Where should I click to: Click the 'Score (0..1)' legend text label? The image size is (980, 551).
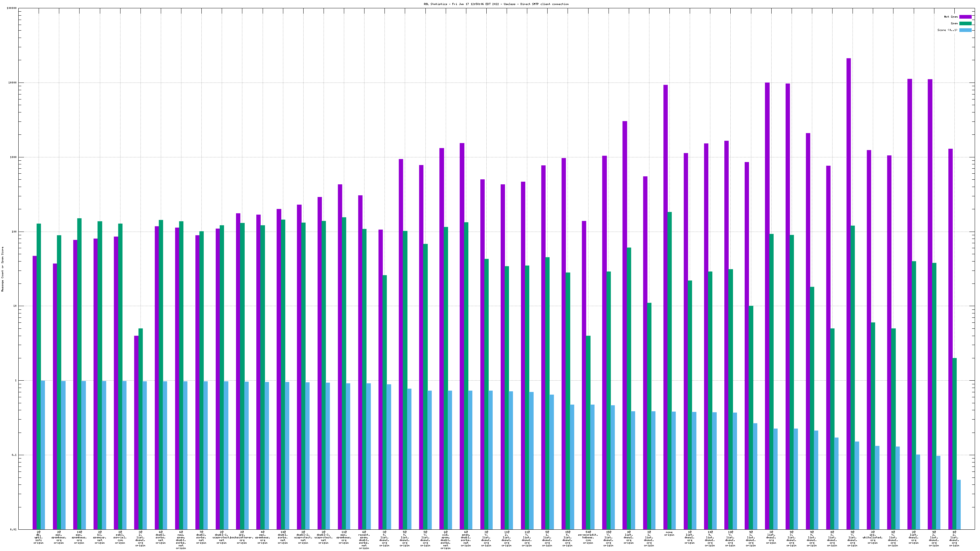947,30
